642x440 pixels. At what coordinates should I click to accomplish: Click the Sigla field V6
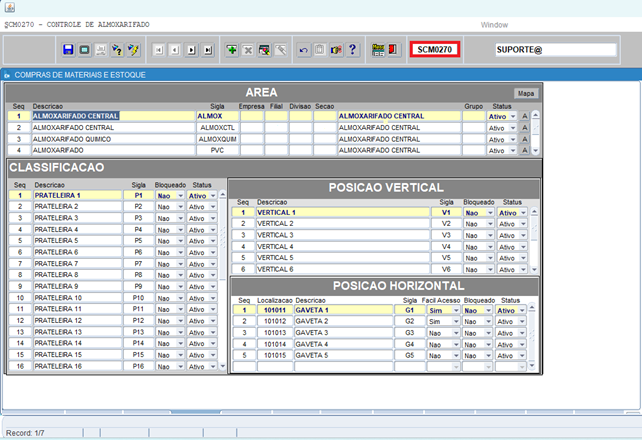point(446,269)
